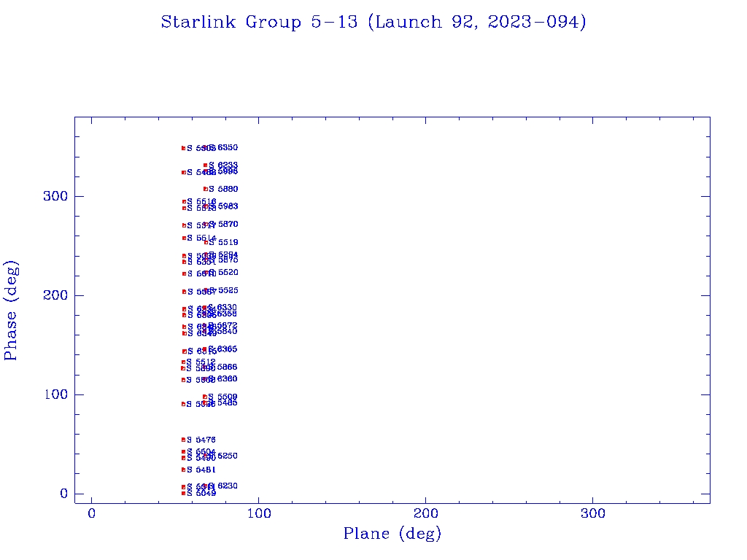Select the red marker for S 5481
Image resolution: width=747 pixels, height=560 pixels.
(x=183, y=470)
